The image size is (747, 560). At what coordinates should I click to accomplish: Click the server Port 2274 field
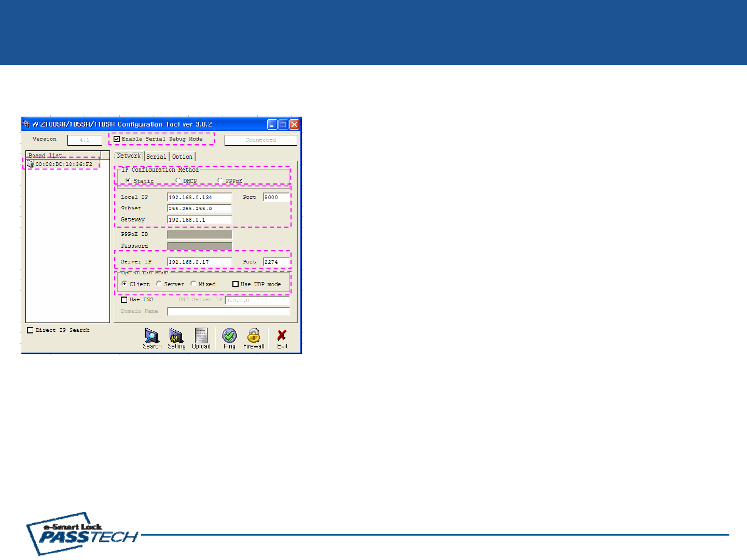[276, 262]
